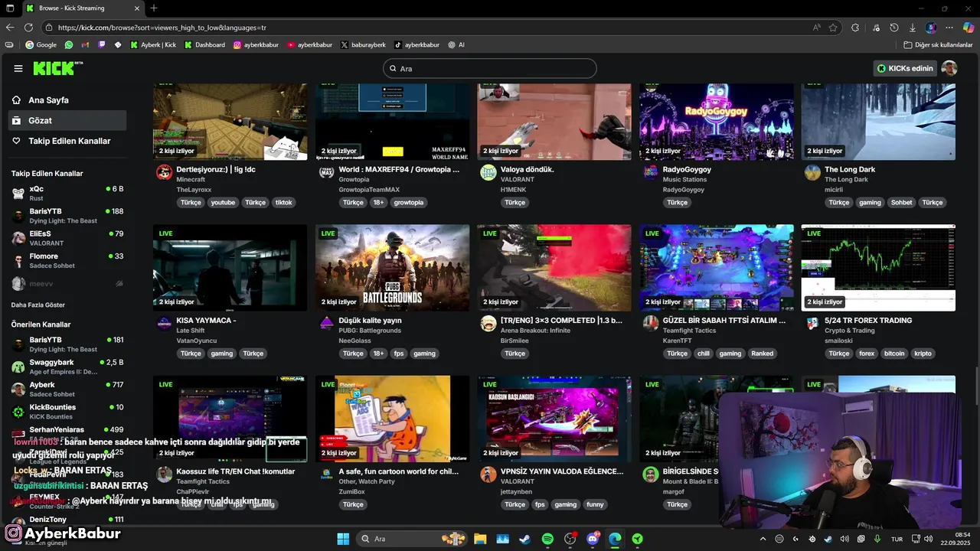Viewport: 980px width, 551px height.
Task: Open Dashboard bookmark
Action: [204, 44]
